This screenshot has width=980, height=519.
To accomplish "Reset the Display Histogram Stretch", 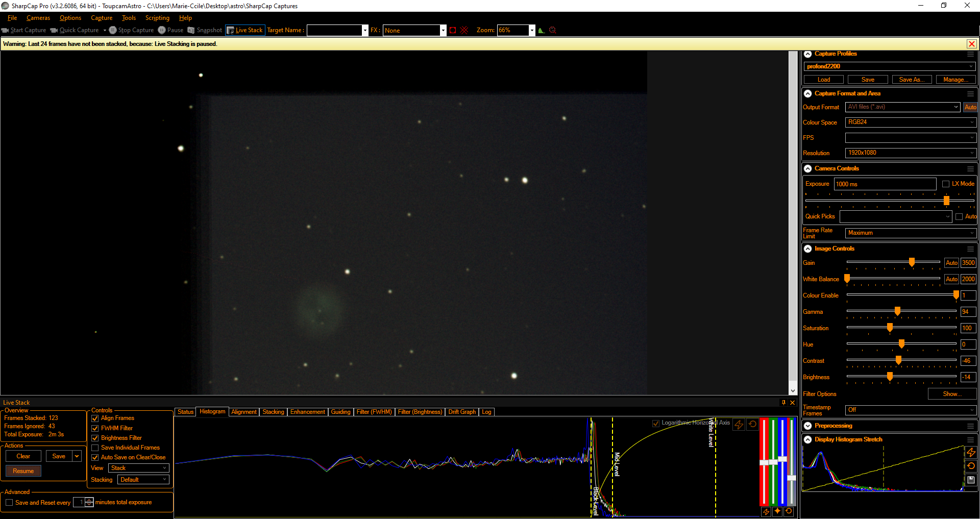I will pyautogui.click(x=971, y=466).
